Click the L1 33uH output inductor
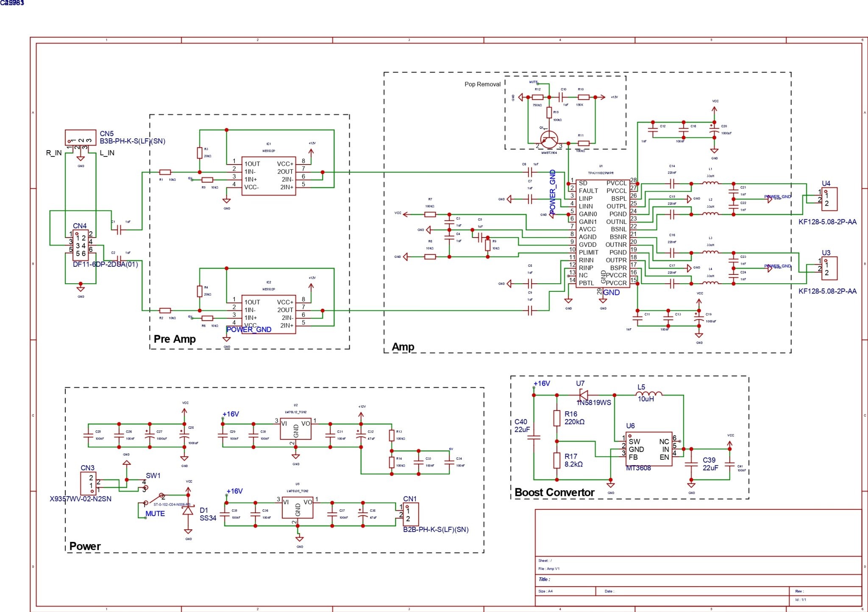Viewport: 868px width, 612px height. [x=710, y=183]
